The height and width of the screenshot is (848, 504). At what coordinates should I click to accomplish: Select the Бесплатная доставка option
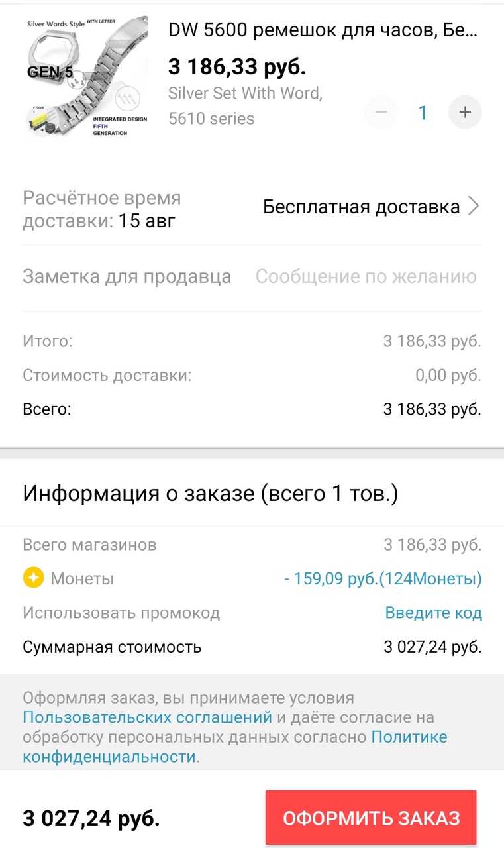pos(361,207)
